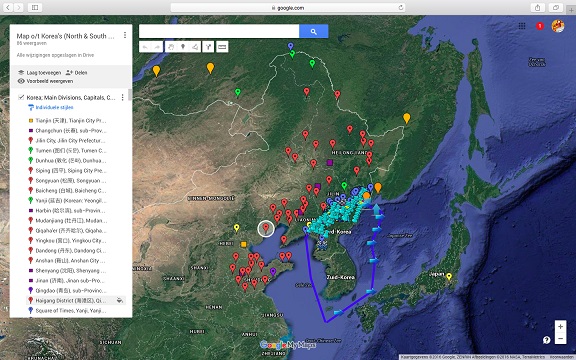Screen dimensions: 576x360
Task: Open the Korea layer options menu
Action: click(x=122, y=97)
